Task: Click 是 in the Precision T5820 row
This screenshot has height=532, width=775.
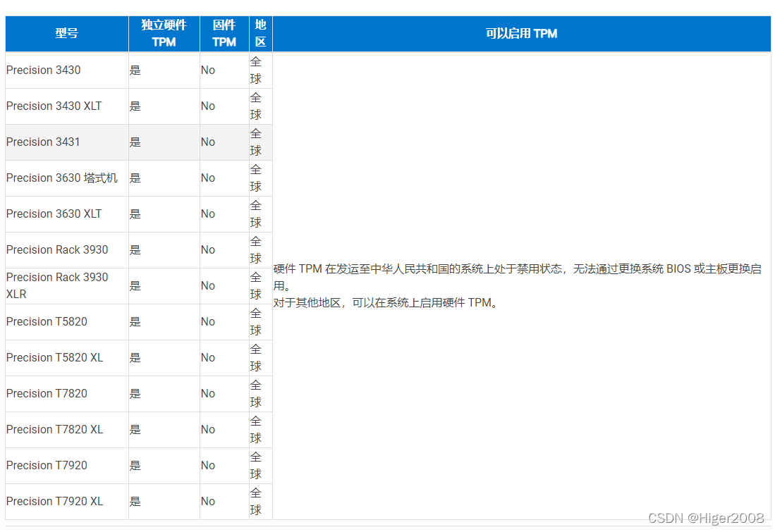Action: (135, 322)
